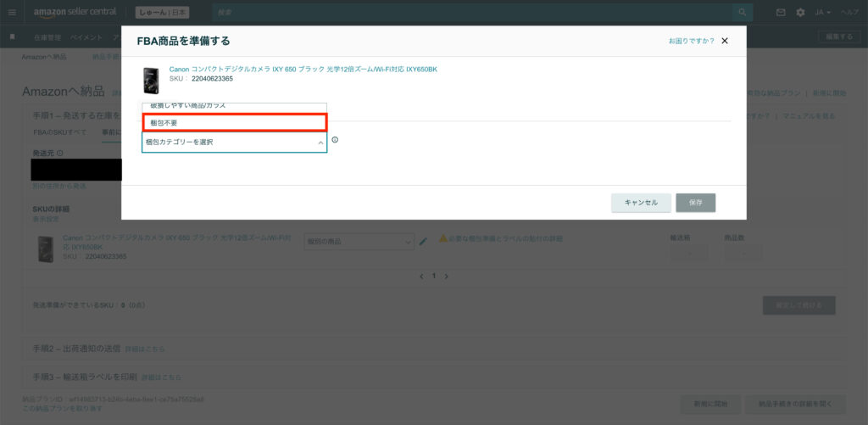Click the search magnifier button
The image size is (868, 425).
743,12
